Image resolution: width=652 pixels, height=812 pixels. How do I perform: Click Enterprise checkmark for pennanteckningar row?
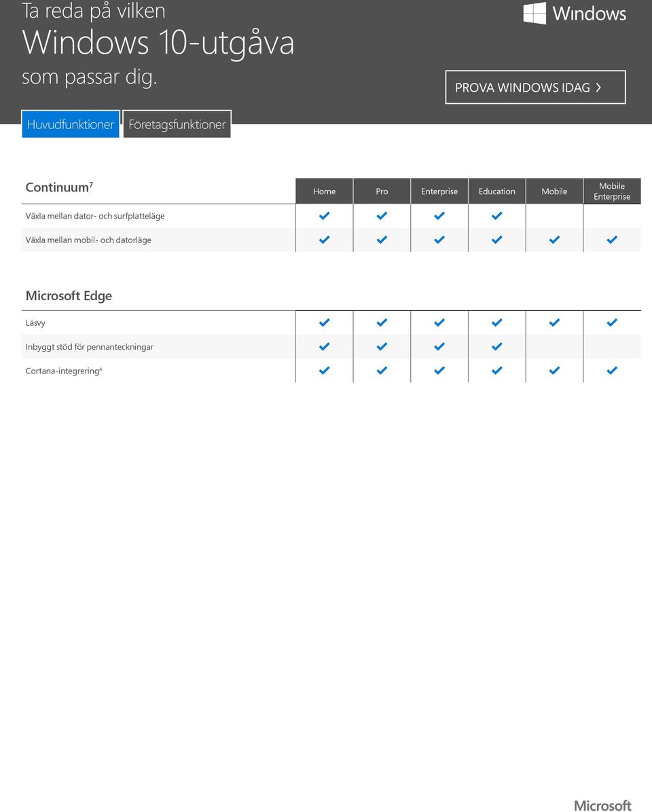pos(439,346)
